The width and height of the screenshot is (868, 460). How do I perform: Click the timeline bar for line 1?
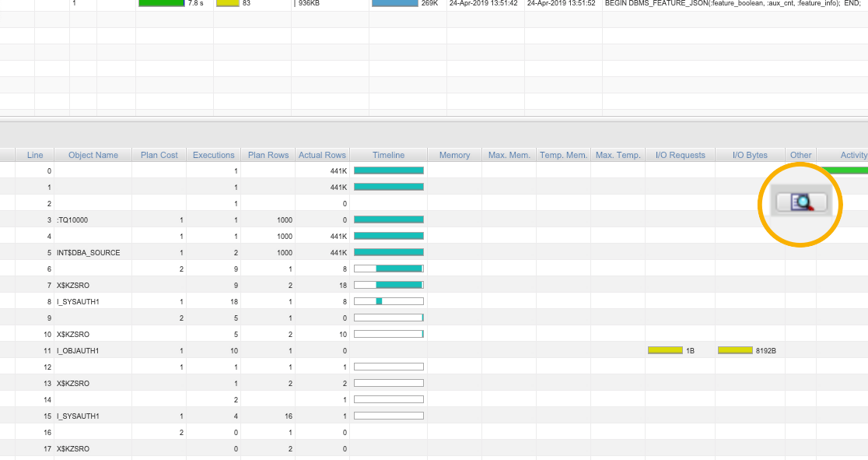389,188
